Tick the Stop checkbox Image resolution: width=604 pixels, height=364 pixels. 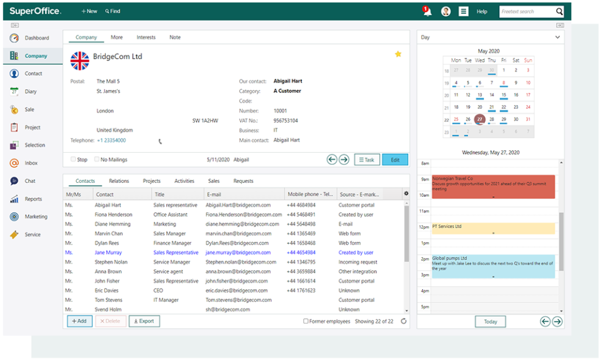pyautogui.click(x=73, y=159)
